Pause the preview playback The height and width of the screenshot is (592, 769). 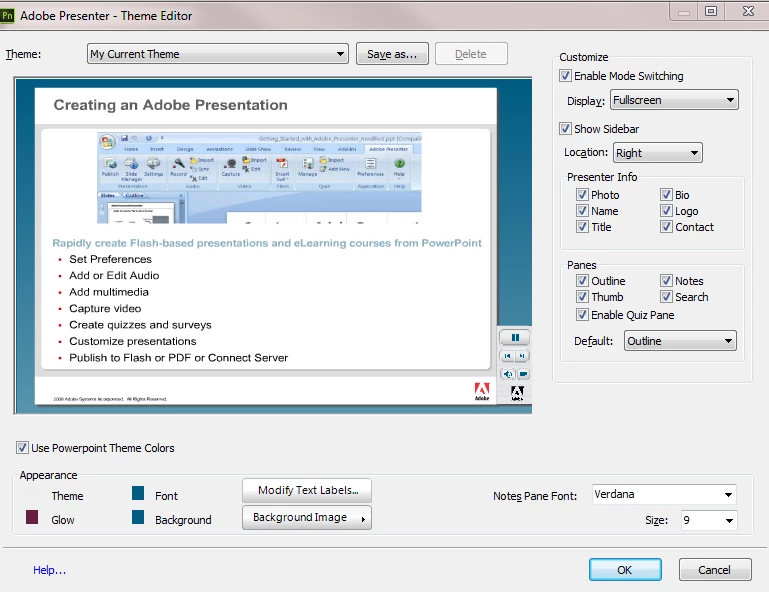(515, 337)
